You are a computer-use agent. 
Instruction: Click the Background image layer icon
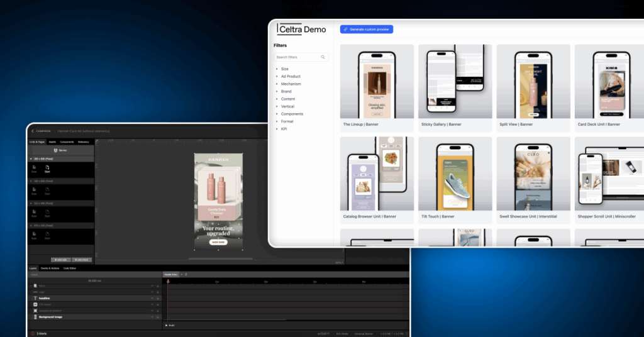point(35,317)
